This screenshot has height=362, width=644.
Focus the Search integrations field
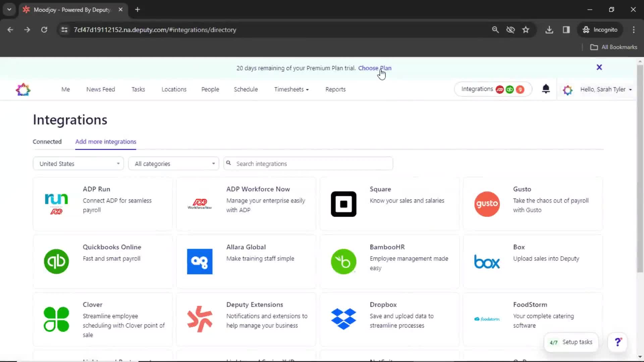(x=308, y=164)
